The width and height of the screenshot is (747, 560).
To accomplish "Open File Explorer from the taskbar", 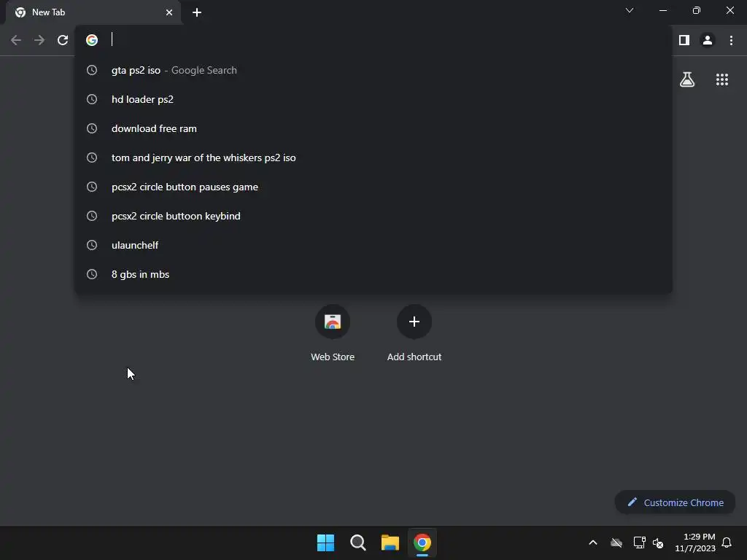I will coord(390,542).
